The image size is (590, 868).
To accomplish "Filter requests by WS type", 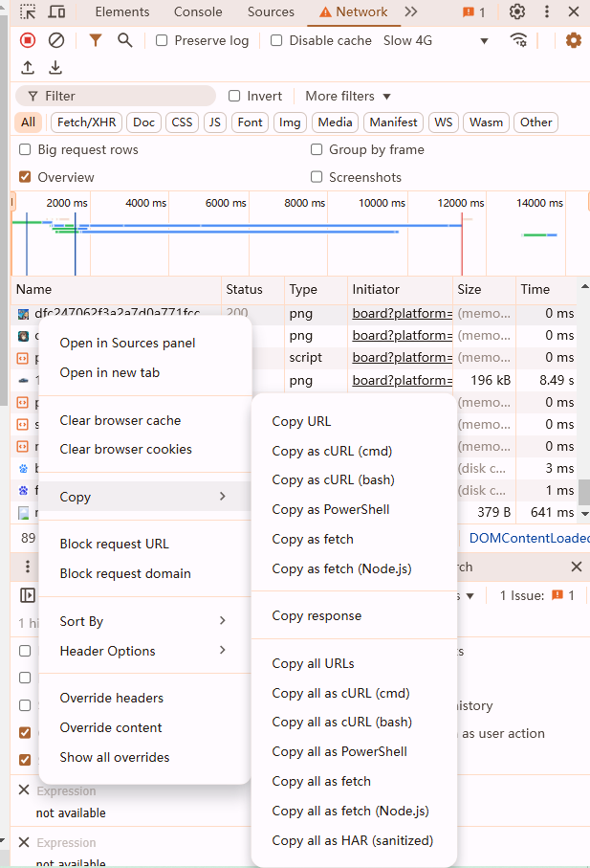I will click(x=444, y=122).
